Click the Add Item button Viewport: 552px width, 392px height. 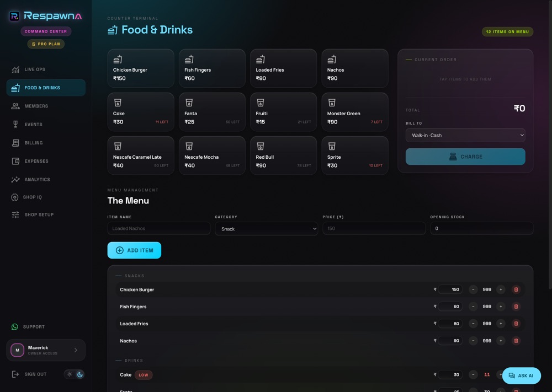coord(134,250)
